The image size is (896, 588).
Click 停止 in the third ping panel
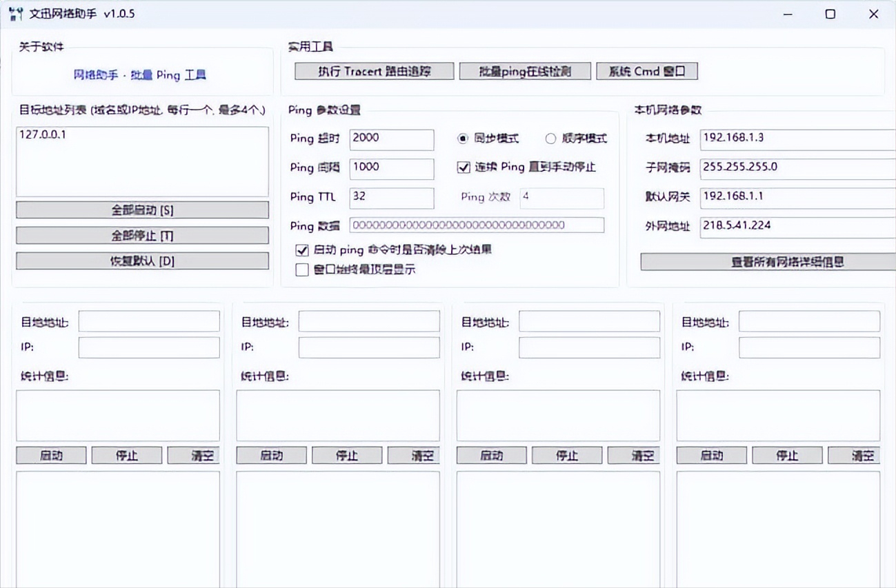click(567, 456)
